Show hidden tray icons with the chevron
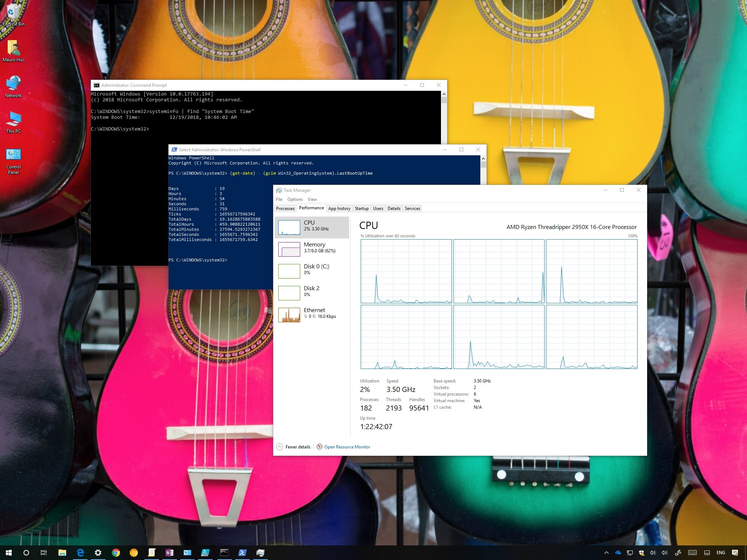747x560 pixels. tap(607, 553)
